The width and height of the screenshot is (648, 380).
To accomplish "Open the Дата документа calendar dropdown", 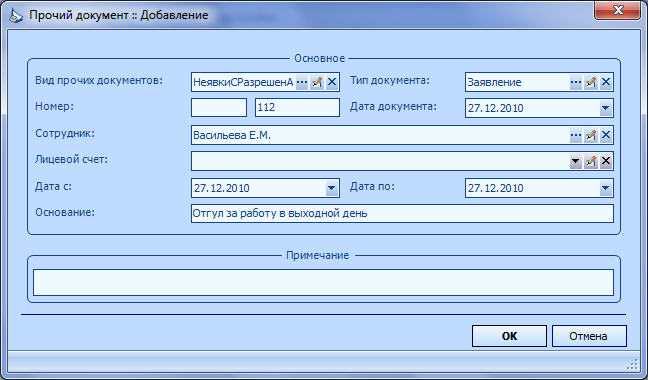I will (x=605, y=108).
